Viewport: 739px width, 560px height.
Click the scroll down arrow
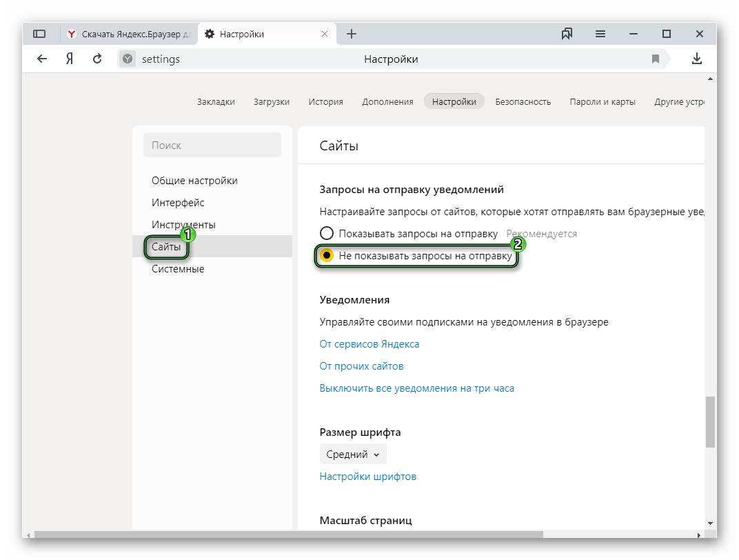(710, 523)
